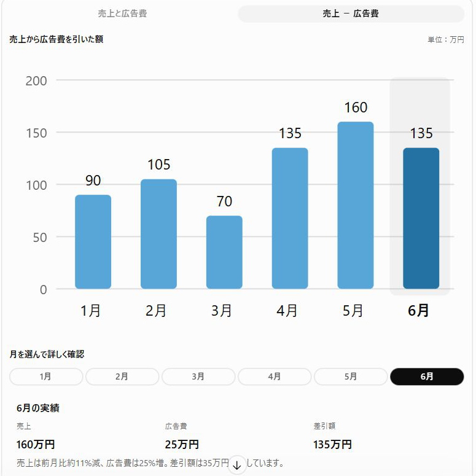Switch to the 売上と広告費 tab
Image resolution: width=476 pixels, height=476 pixels.
pos(122,14)
